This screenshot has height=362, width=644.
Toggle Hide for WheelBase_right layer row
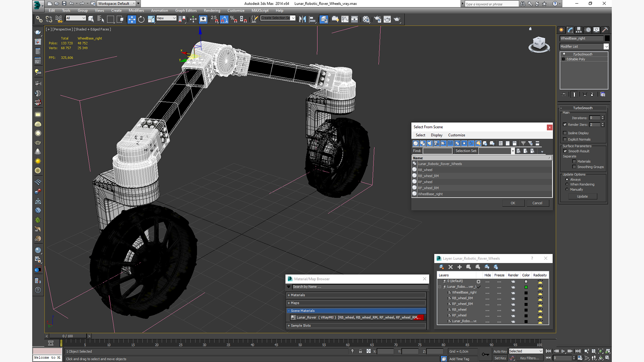[487, 293]
